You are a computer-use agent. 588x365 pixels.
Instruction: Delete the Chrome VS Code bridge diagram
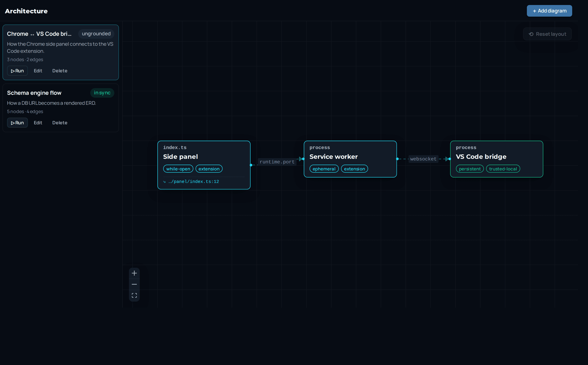tap(60, 71)
